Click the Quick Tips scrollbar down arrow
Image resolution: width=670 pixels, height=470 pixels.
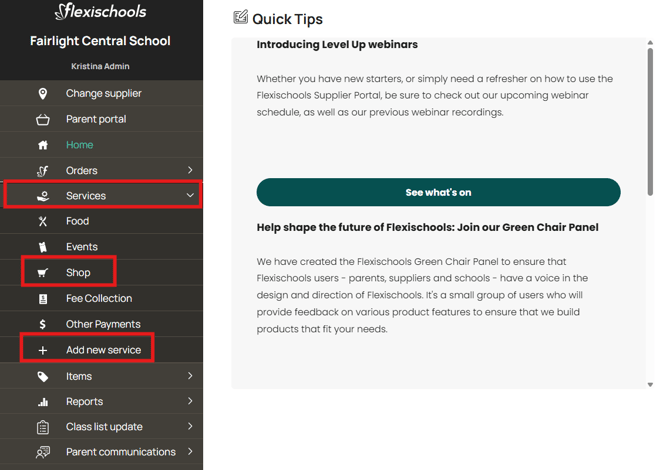[650, 384]
